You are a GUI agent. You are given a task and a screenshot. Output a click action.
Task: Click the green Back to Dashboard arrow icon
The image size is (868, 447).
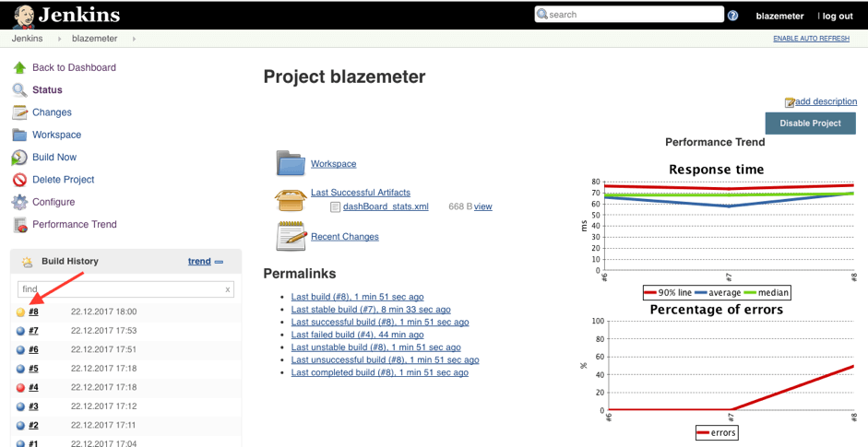click(19, 67)
